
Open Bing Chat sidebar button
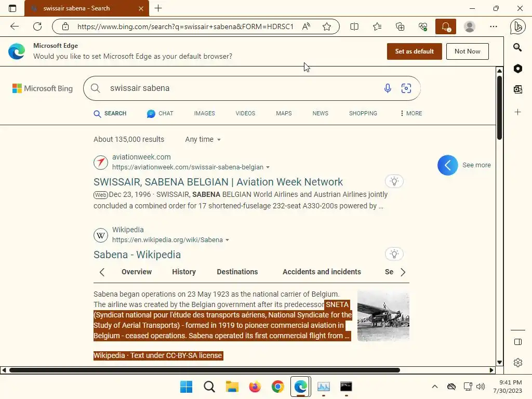517,26
